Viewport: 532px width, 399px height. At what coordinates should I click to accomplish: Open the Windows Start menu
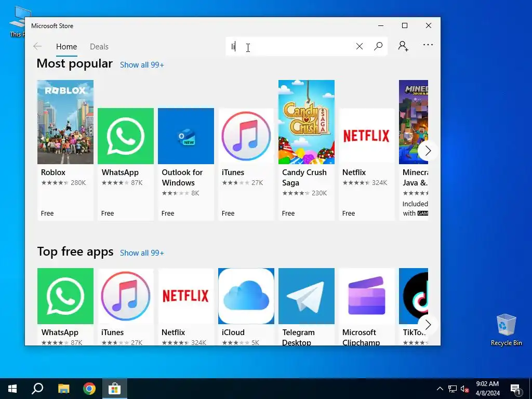[12, 389]
